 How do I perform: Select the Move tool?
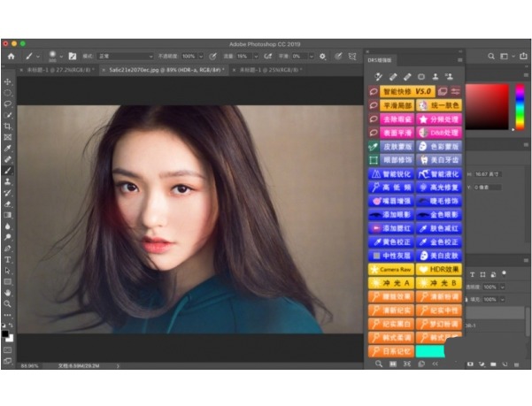(x=8, y=81)
